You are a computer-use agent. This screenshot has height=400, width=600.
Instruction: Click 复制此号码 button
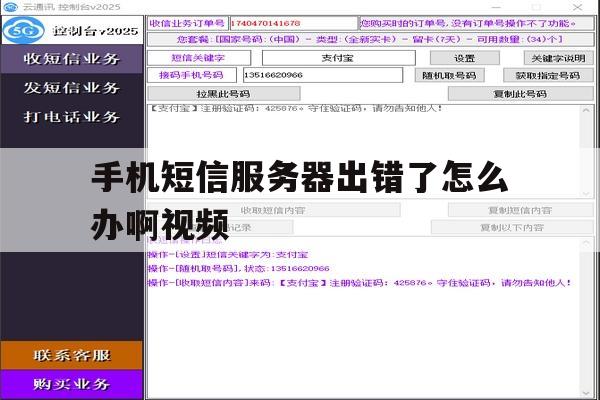[521, 94]
